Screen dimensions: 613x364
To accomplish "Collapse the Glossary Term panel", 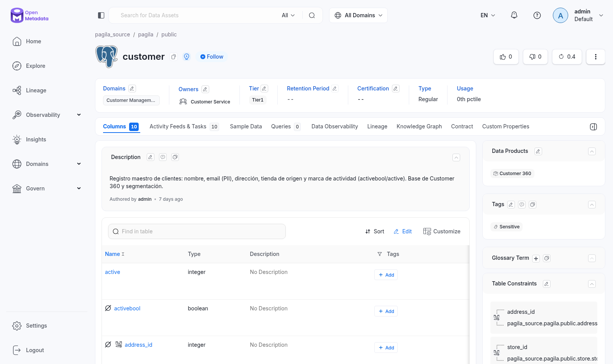I will coord(592,258).
